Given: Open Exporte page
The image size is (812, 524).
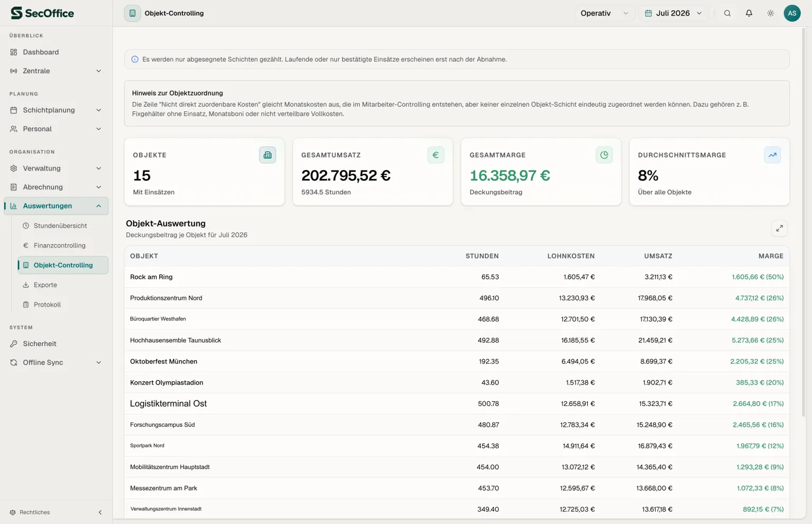Looking at the screenshot, I should 63,285.
